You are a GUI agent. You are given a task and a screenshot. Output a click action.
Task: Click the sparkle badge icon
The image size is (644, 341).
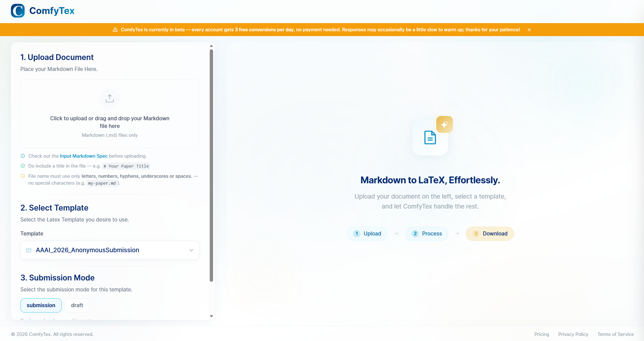[445, 124]
